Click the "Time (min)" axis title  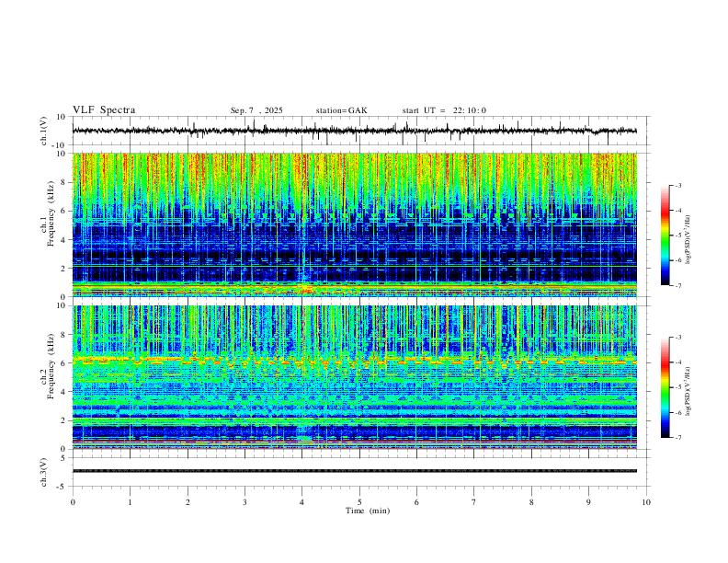pyautogui.click(x=368, y=511)
